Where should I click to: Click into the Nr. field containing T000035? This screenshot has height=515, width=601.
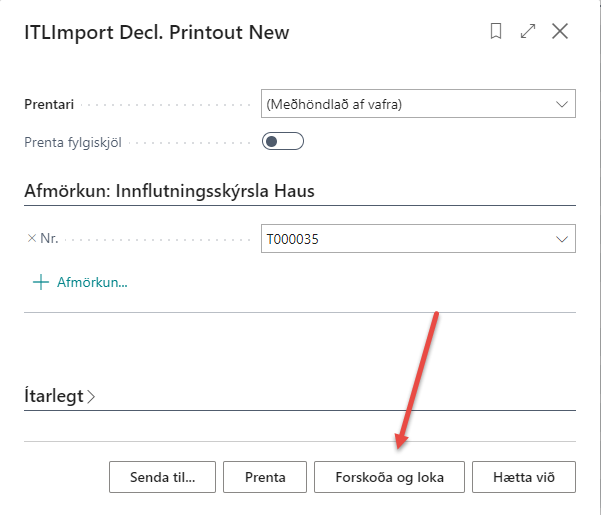[400, 239]
